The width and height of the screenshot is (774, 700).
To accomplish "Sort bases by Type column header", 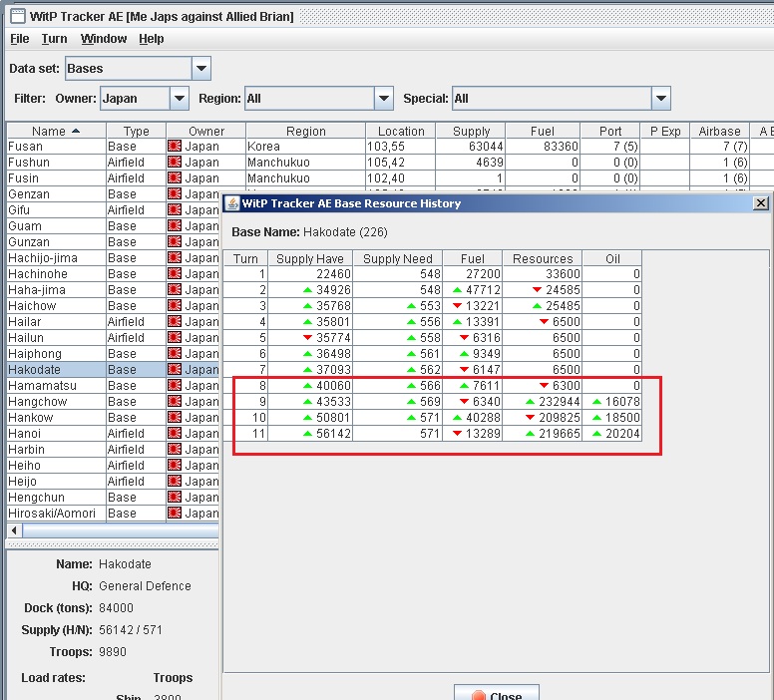I will tap(137, 131).
